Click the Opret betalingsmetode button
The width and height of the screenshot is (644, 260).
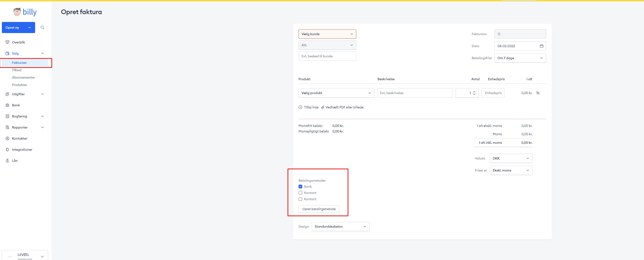(x=319, y=209)
